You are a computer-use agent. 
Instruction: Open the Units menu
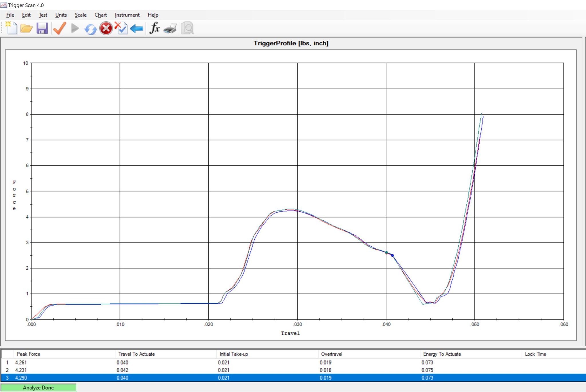pyautogui.click(x=61, y=15)
